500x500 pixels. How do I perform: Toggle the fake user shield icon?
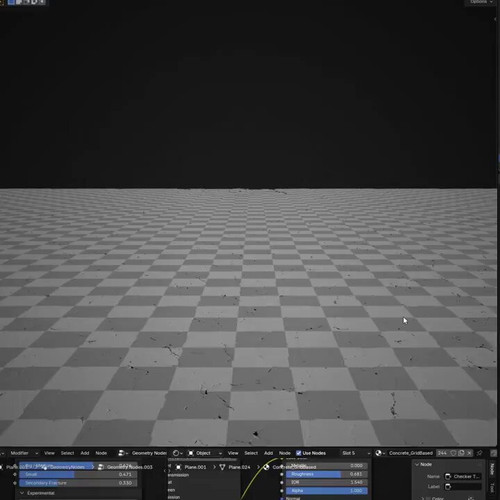(453, 453)
